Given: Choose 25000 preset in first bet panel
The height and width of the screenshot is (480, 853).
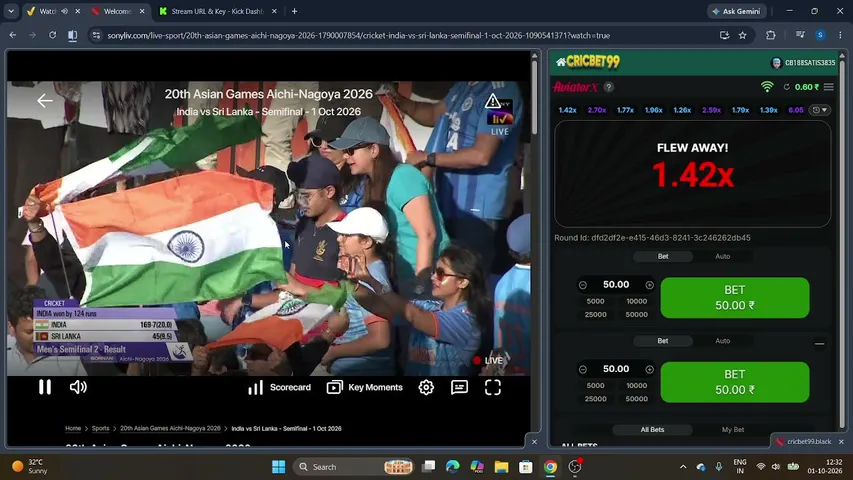Looking at the screenshot, I should coord(595,315).
